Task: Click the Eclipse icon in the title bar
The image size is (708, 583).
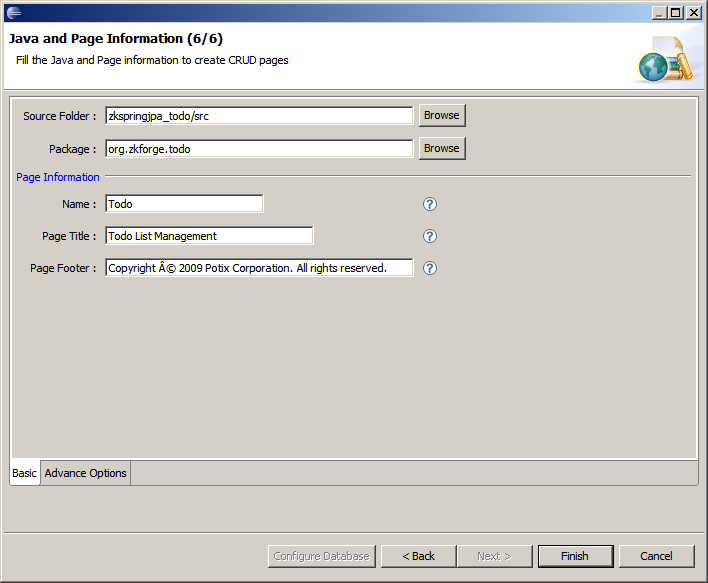Action: click(x=13, y=12)
